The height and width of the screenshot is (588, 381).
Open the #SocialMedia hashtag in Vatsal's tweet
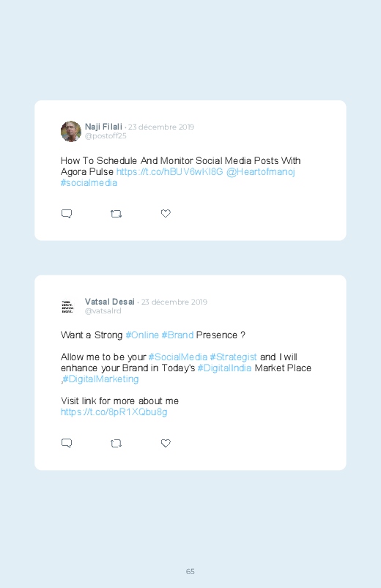(178, 357)
